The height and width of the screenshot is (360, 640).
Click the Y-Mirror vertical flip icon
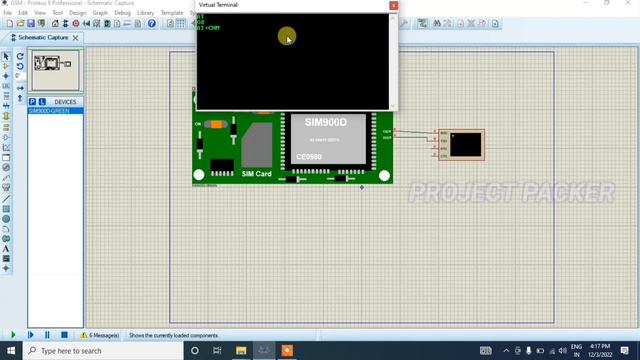20,98
